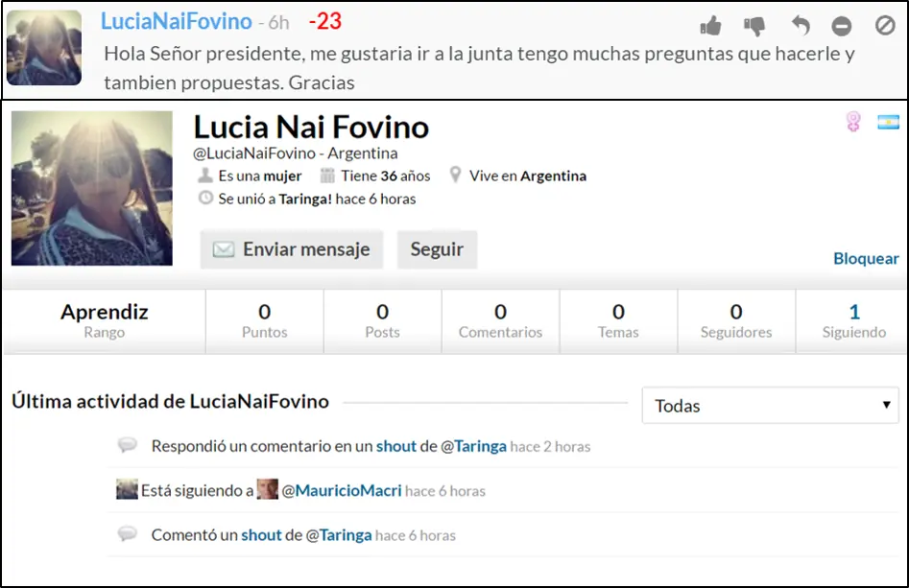This screenshot has height=588, width=909.
Task: Click speech bubble icon beside 'Respondió un comentario'
Action: [x=127, y=445]
